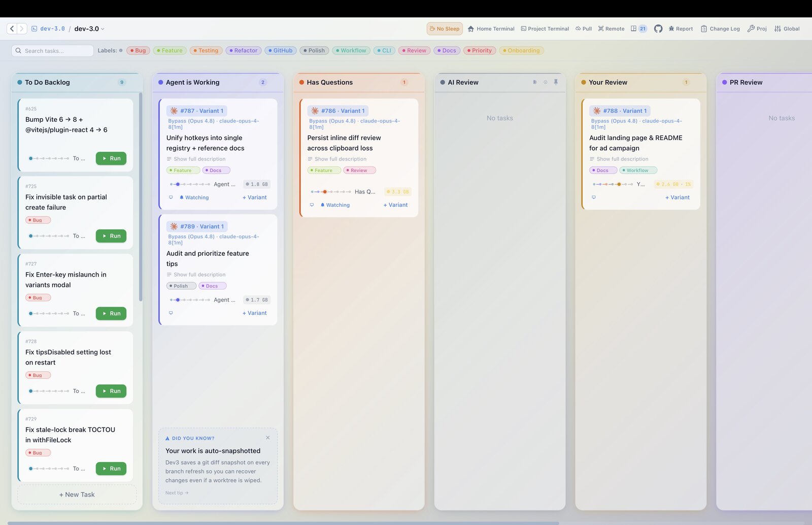Open the GitHub icon
This screenshot has height=525, width=812.
[658, 29]
